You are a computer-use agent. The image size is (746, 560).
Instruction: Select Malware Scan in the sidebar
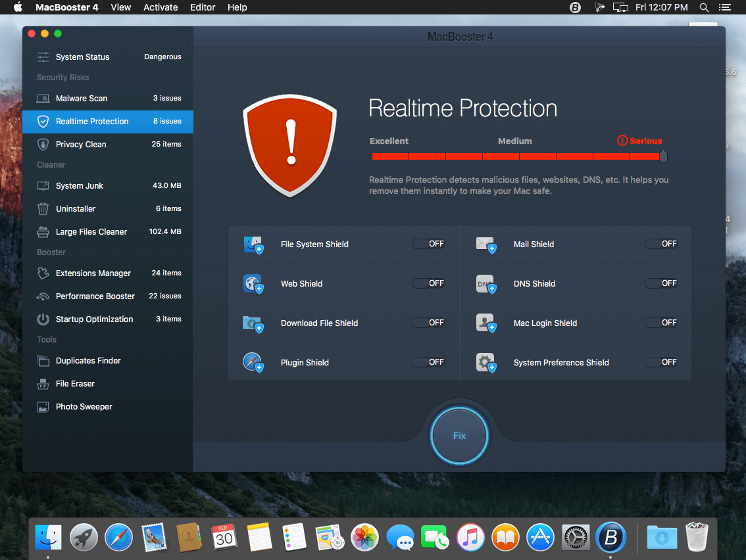108,99
